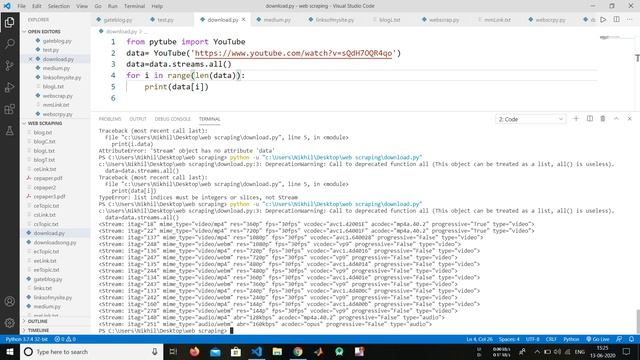Open the Run and Debug view

pos(9,87)
